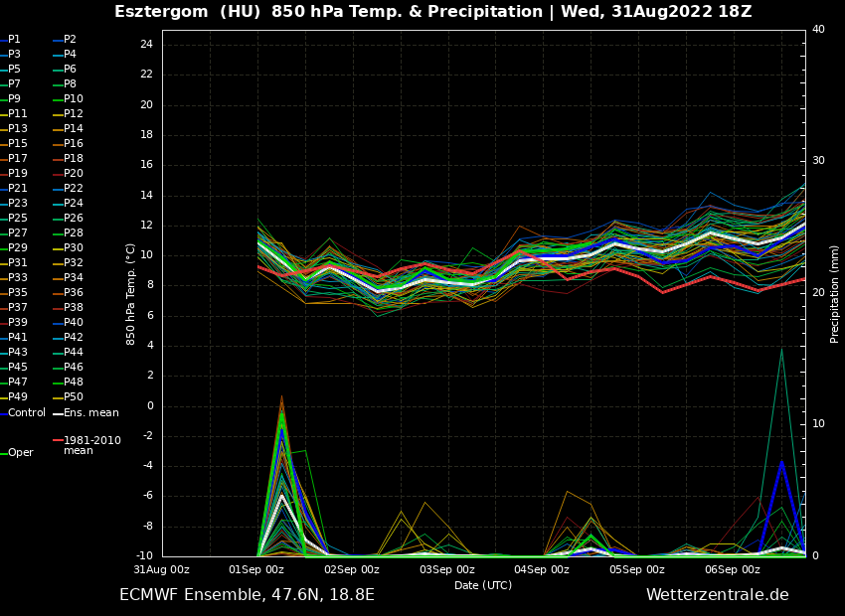Select the P20 legend label
The width and height of the screenshot is (845, 616).
pyautogui.click(x=73, y=174)
